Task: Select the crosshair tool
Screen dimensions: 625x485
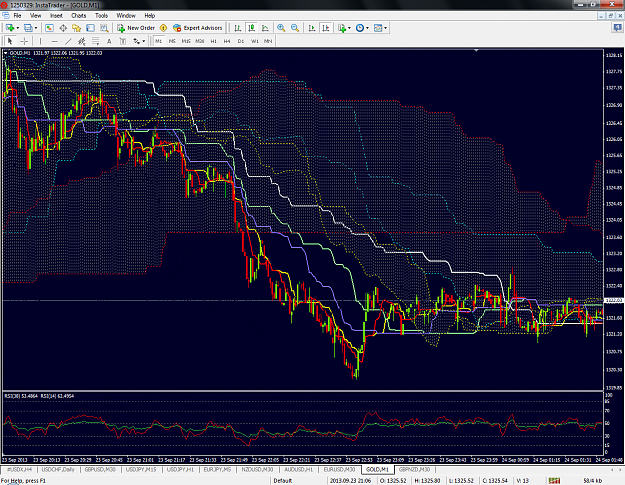Action: click(24, 41)
